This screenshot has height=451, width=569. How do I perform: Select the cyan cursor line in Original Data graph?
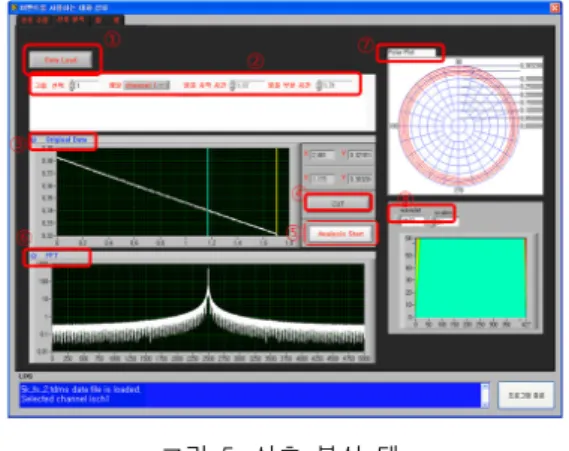(208, 192)
